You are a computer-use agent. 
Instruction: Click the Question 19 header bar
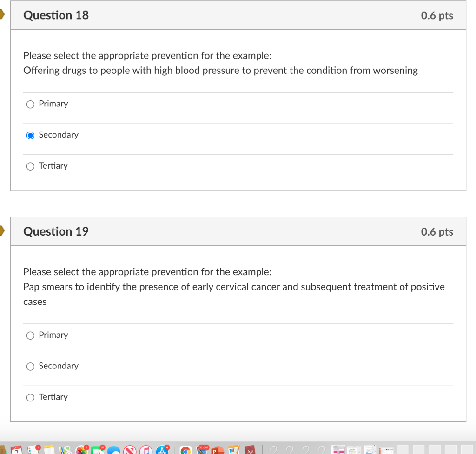tap(238, 231)
